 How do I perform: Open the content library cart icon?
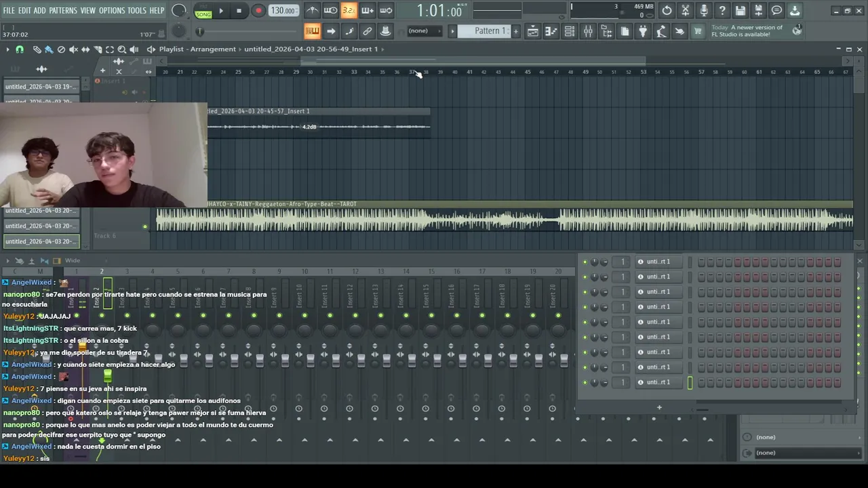click(698, 31)
